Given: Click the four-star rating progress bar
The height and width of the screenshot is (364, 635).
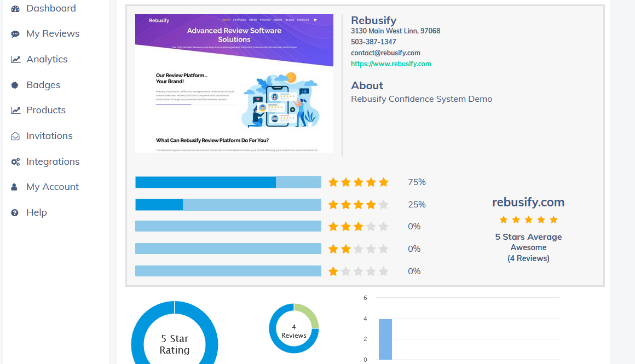Looking at the screenshot, I should (x=228, y=205).
